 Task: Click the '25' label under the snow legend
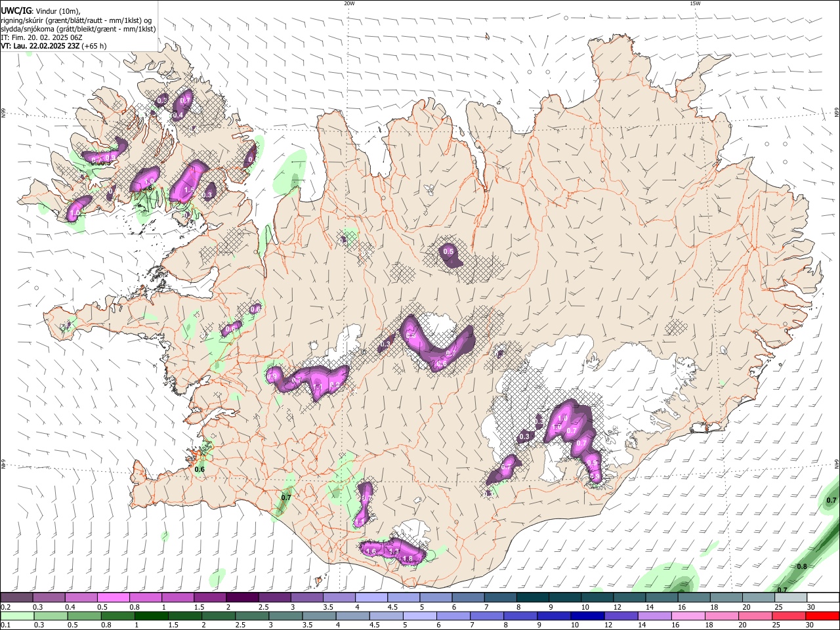point(778,607)
